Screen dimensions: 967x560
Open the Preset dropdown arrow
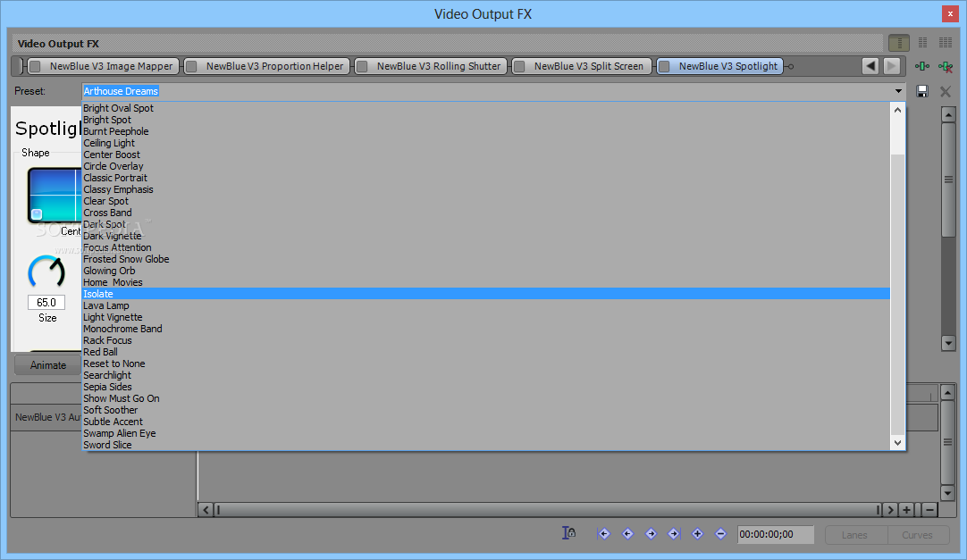pos(898,91)
